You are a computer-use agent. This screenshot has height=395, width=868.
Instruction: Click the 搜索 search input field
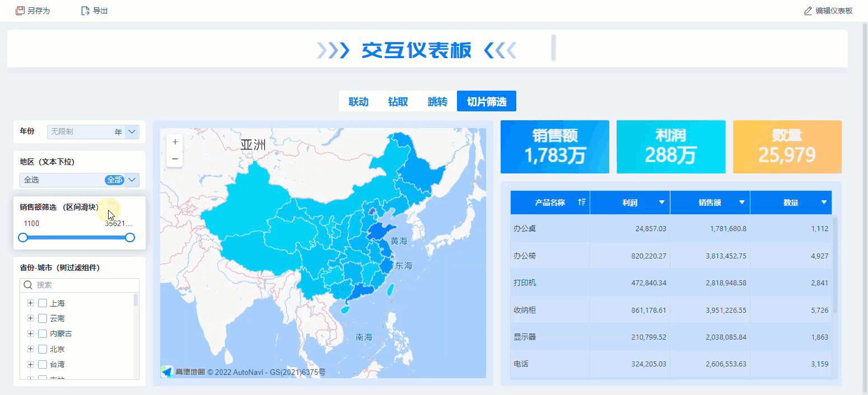tap(80, 285)
